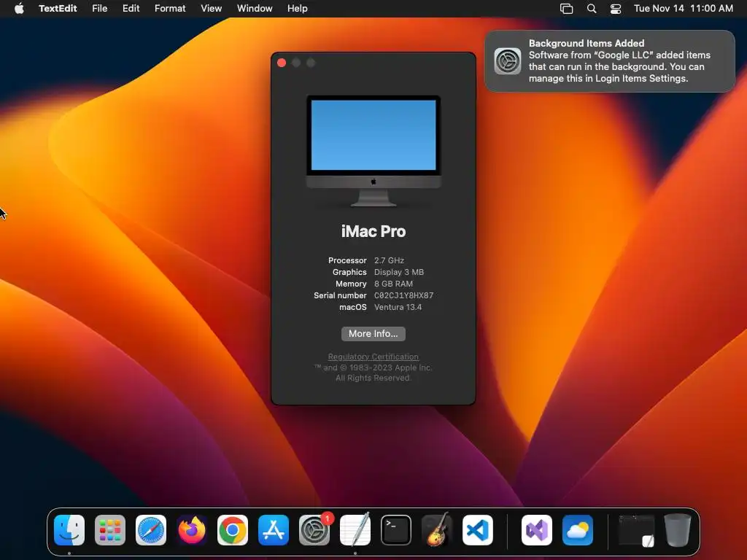Click the Display 3 MB graphics value
Image resolution: width=747 pixels, height=560 pixels.
point(399,272)
